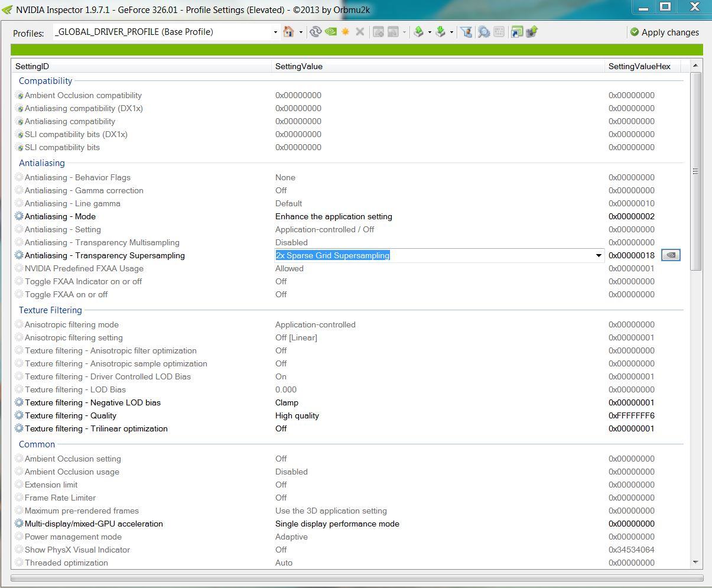Select the Antialiasing - Behavior Flags setting
This screenshot has width=712, height=588.
pos(347,177)
